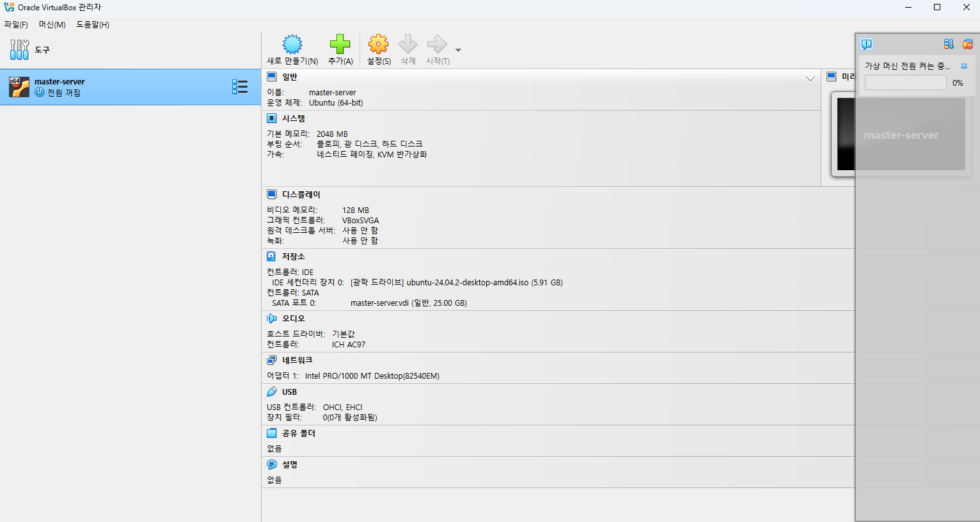Click the Network (네트워크) section icon
Viewport: 980px width, 522px height.
tap(272, 360)
